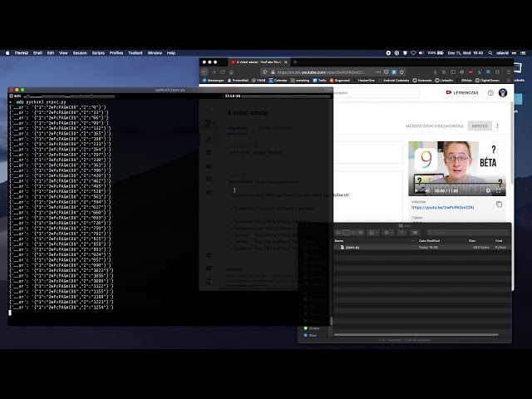Click the studio.youtube.com address bar

321,72
